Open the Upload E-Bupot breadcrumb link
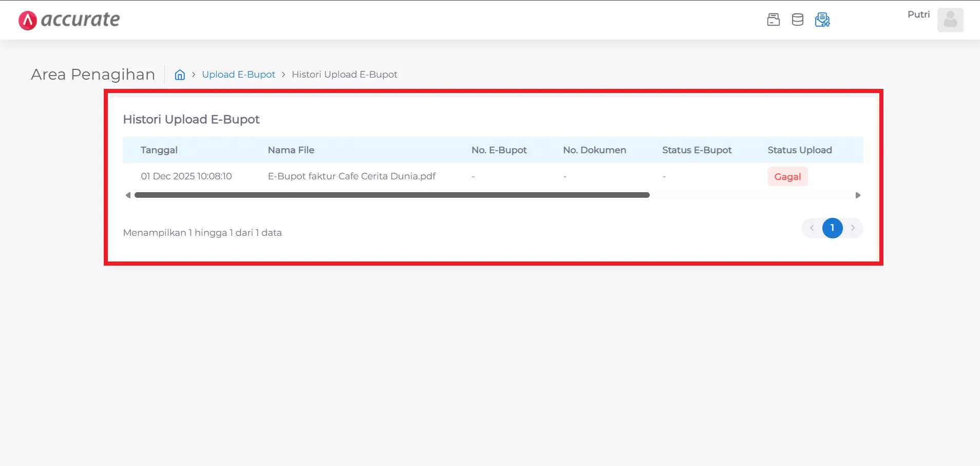Viewport: 980px width, 466px height. pyautogui.click(x=238, y=74)
